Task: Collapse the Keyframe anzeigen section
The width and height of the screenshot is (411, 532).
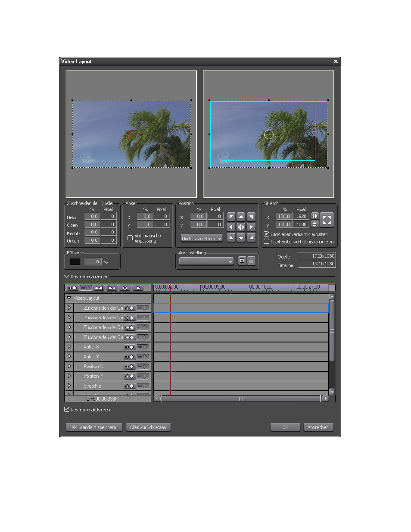Action: tap(67, 277)
